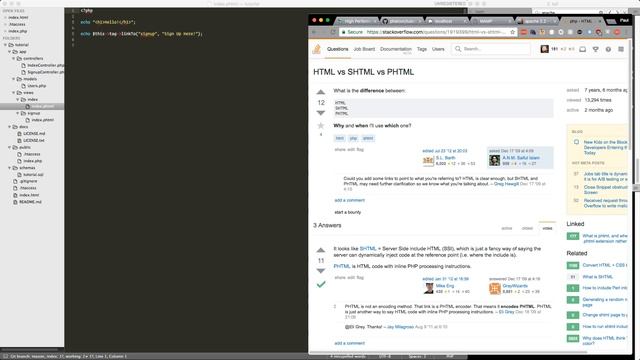Switch to the localhost browser tab

click(447, 21)
